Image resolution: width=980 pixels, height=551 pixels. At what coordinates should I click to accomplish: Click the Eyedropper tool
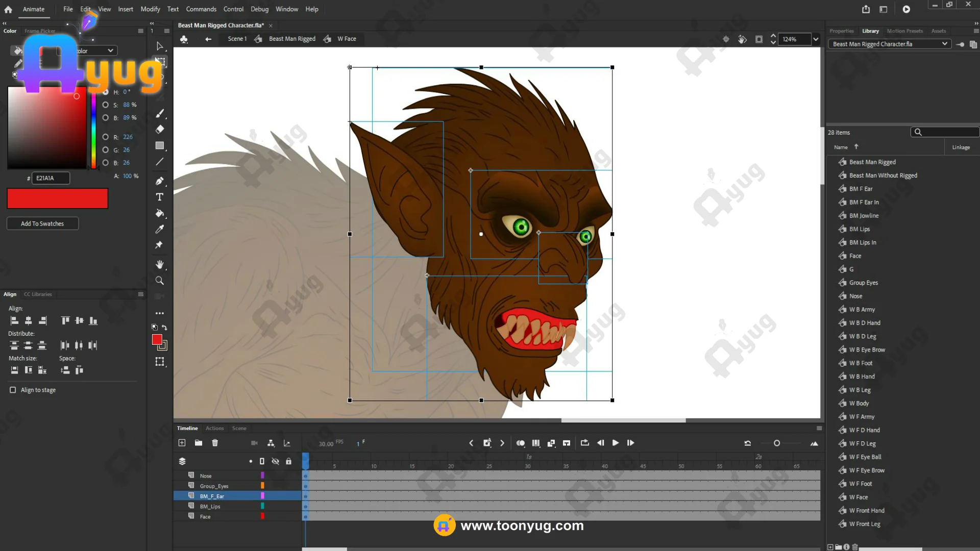[x=160, y=229]
